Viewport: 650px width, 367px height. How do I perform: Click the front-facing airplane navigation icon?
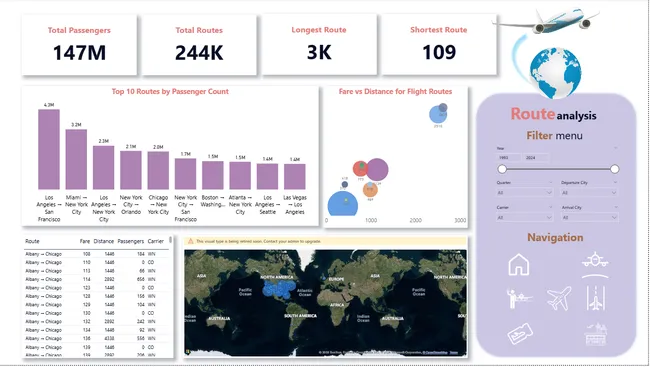(x=595, y=264)
